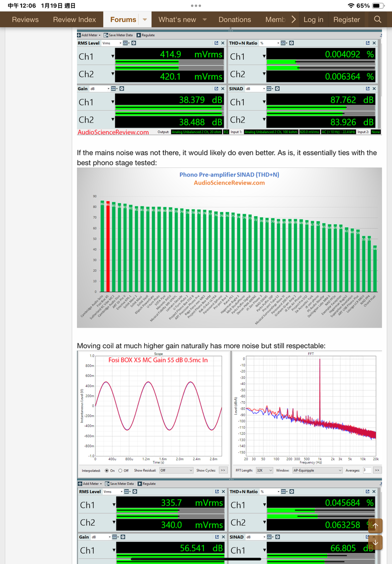Open the truncated Members menu item
Screen dimensions: 392x564
point(275,20)
